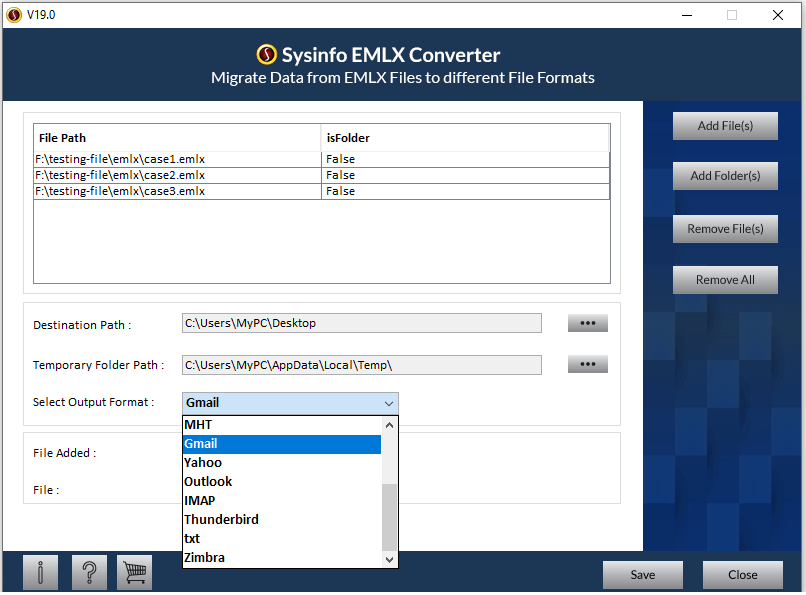
Task: Open help with the question mark icon
Action: (89, 573)
